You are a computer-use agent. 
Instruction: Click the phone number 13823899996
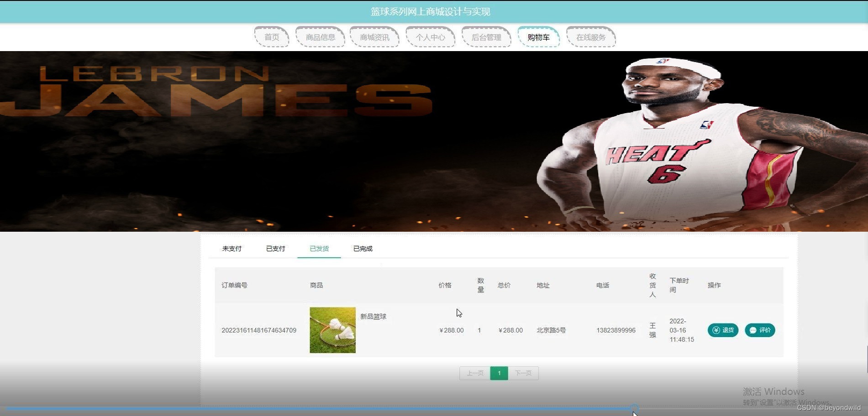click(616, 330)
